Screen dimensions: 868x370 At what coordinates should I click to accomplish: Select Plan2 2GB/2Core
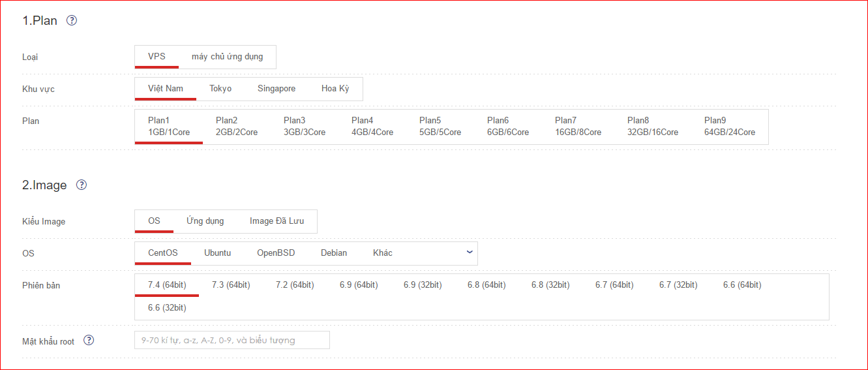pos(237,127)
